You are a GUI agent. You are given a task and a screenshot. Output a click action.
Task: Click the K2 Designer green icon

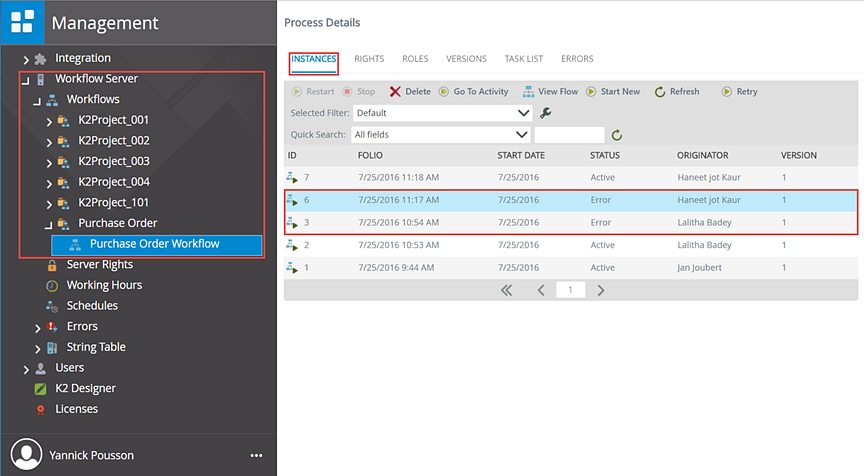point(40,389)
